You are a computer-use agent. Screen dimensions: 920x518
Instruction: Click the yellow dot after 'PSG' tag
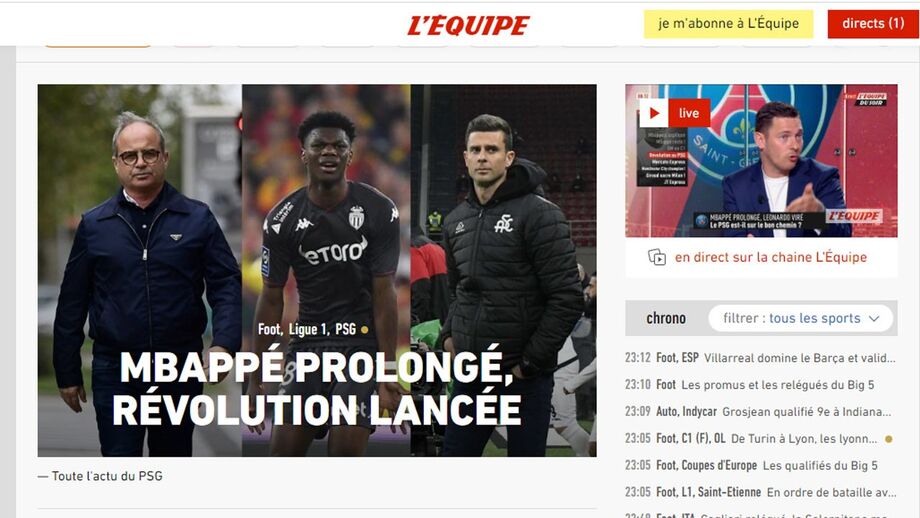[x=364, y=330]
